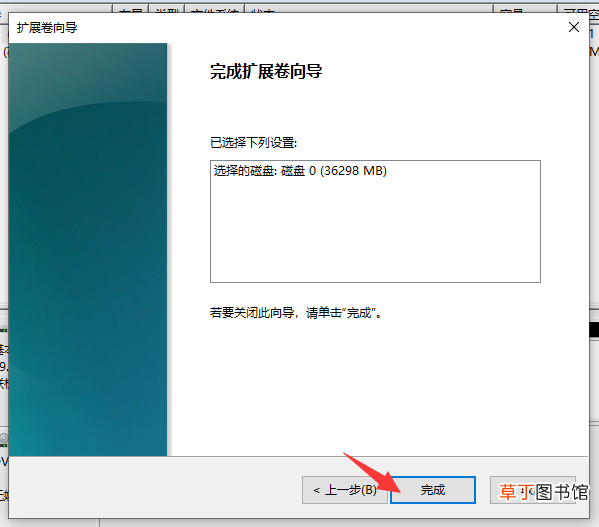Image resolution: width=599 pixels, height=527 pixels.
Task: Click the CD-ROM drive icon behind the dialog
Action: tap(4, 438)
